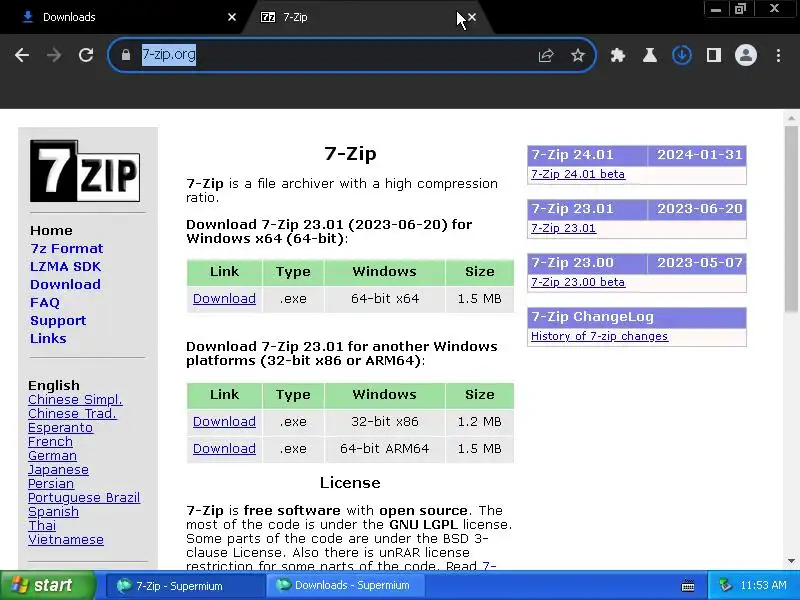
Task: Open the Download sidebar link
Action: coord(65,284)
